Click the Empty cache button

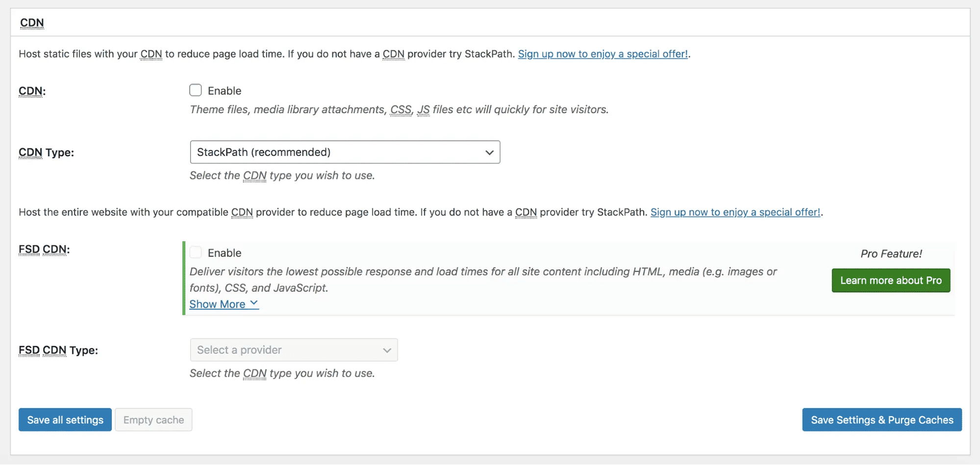[x=153, y=420]
